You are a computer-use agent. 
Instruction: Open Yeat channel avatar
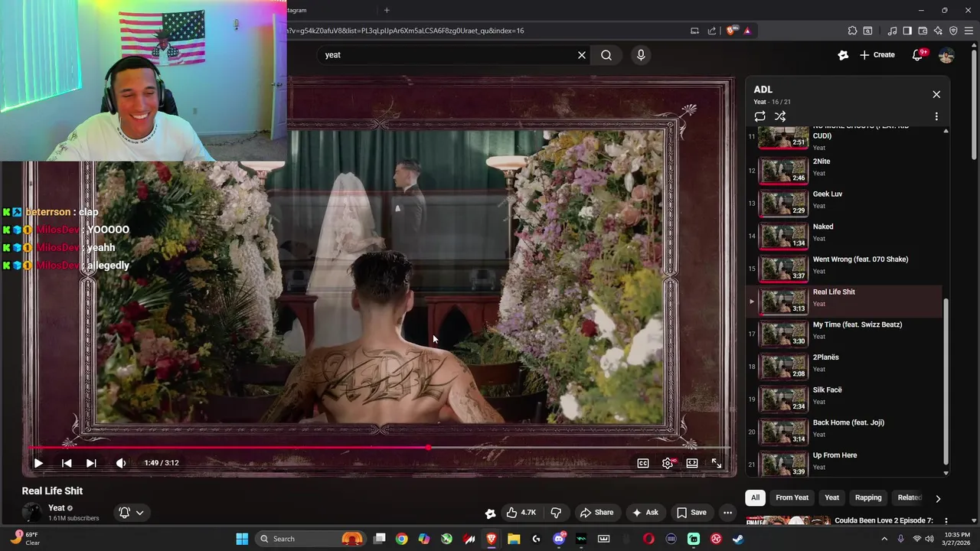31,513
